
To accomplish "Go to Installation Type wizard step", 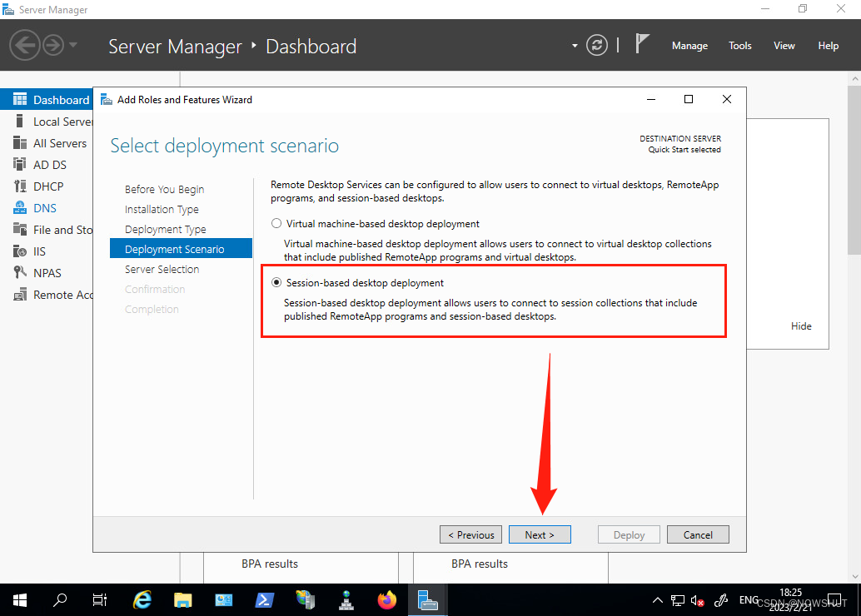I will tap(162, 209).
